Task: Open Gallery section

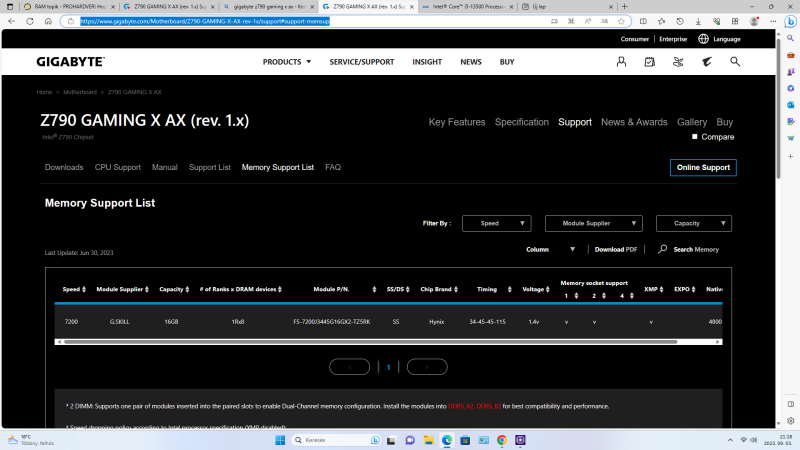Action: [x=692, y=122]
